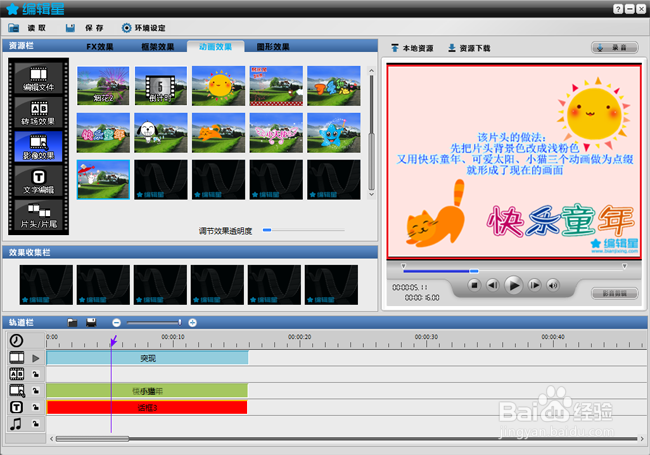The image size is (650, 455).
Task: Click the 录音 record button
Action: [615, 48]
